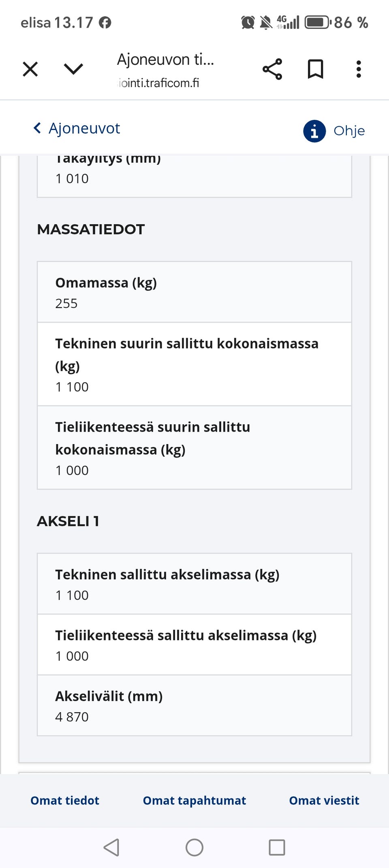Viewport: 389px width, 868px height.
Task: Collapse the MASSATIEDOT section heading
Action: coord(90,230)
